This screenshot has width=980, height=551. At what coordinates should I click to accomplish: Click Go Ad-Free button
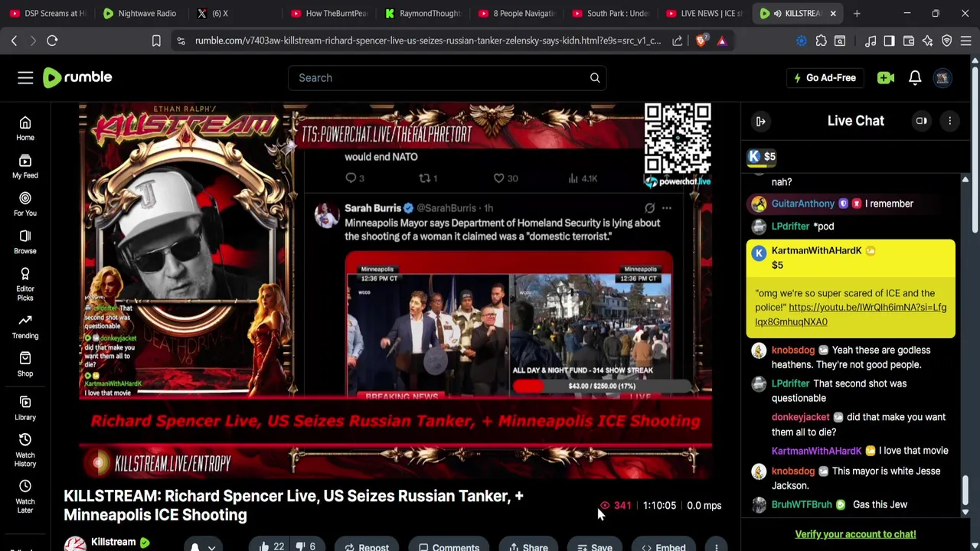pos(825,77)
